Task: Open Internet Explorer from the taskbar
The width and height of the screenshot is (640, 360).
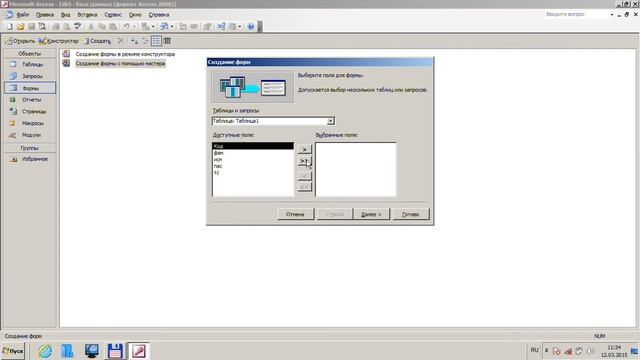Action: pos(45,351)
